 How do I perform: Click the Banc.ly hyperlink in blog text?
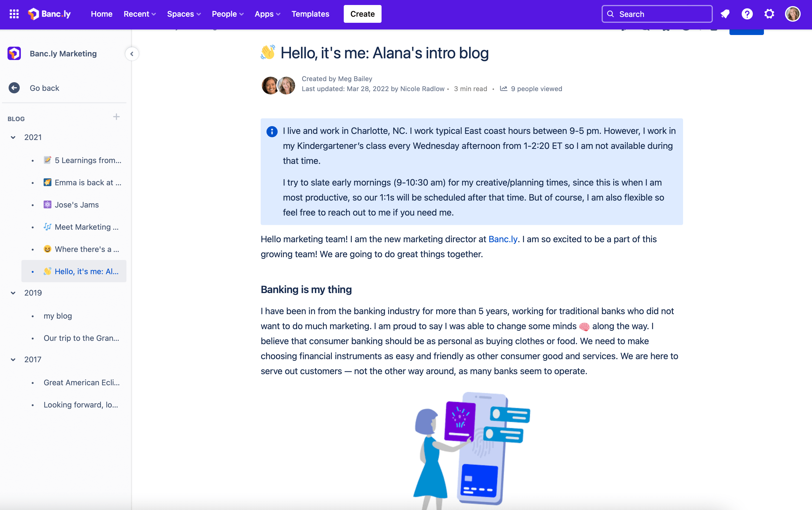click(x=503, y=240)
